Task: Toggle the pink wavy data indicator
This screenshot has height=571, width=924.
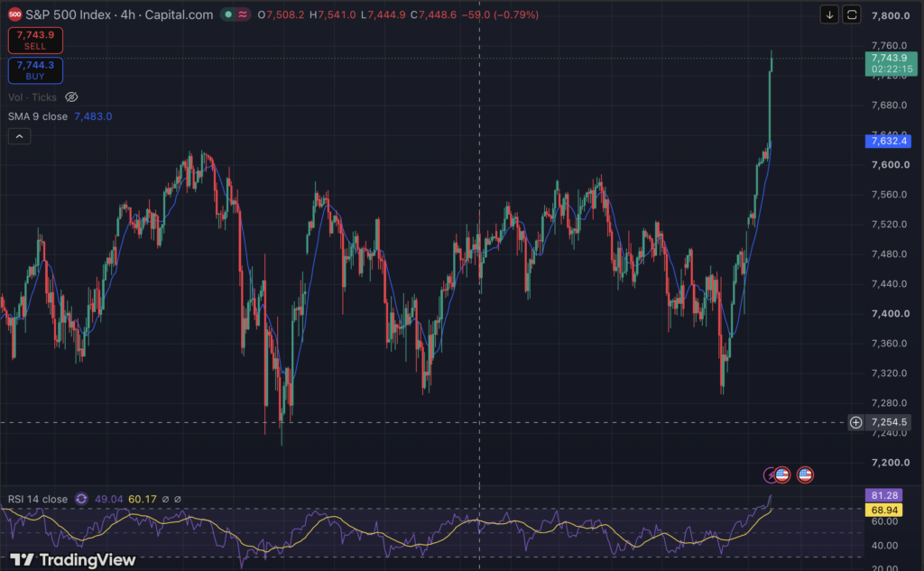Action: 242,14
